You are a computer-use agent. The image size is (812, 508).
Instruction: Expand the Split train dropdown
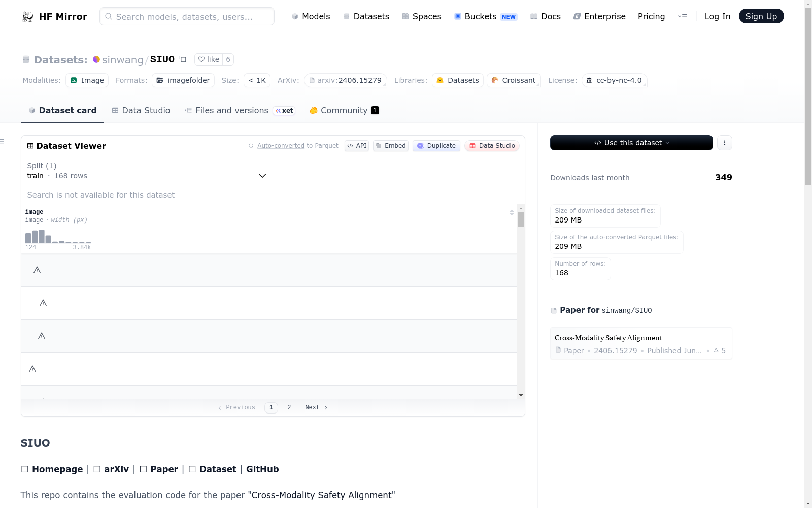[147, 171]
